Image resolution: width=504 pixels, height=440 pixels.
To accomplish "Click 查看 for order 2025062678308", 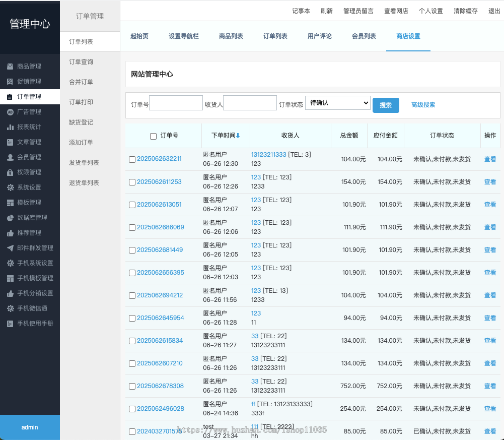I will [x=490, y=386].
